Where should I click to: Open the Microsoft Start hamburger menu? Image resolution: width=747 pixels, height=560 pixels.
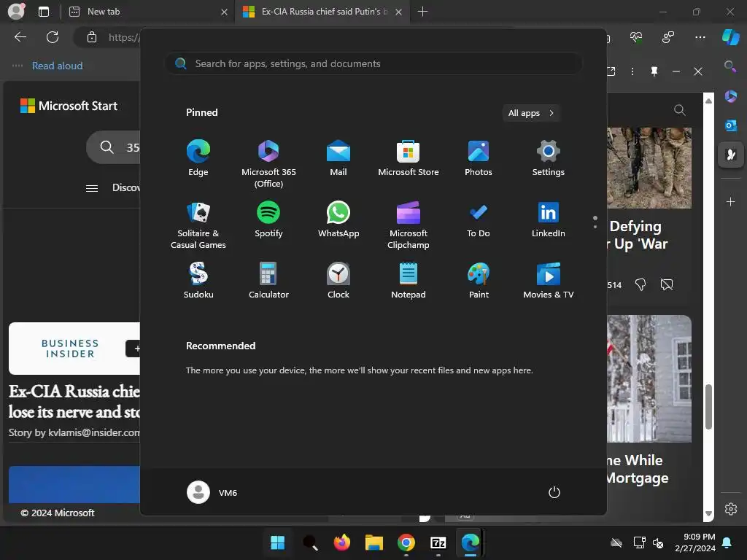click(92, 188)
